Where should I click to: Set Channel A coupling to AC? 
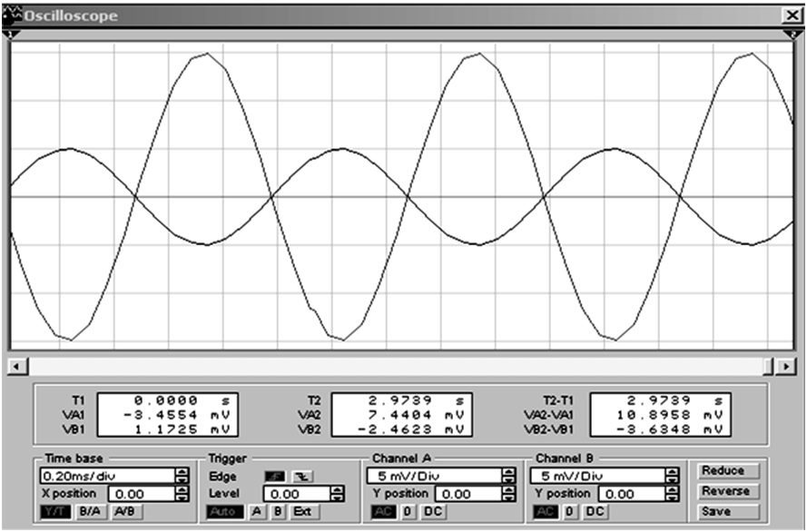pyautogui.click(x=383, y=512)
